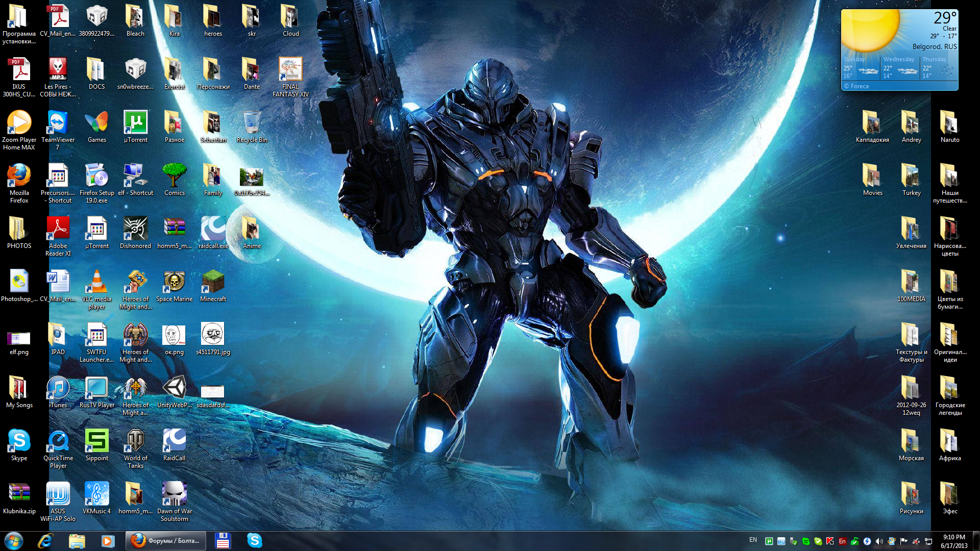Launch Adobe Reader XI

tap(58, 229)
